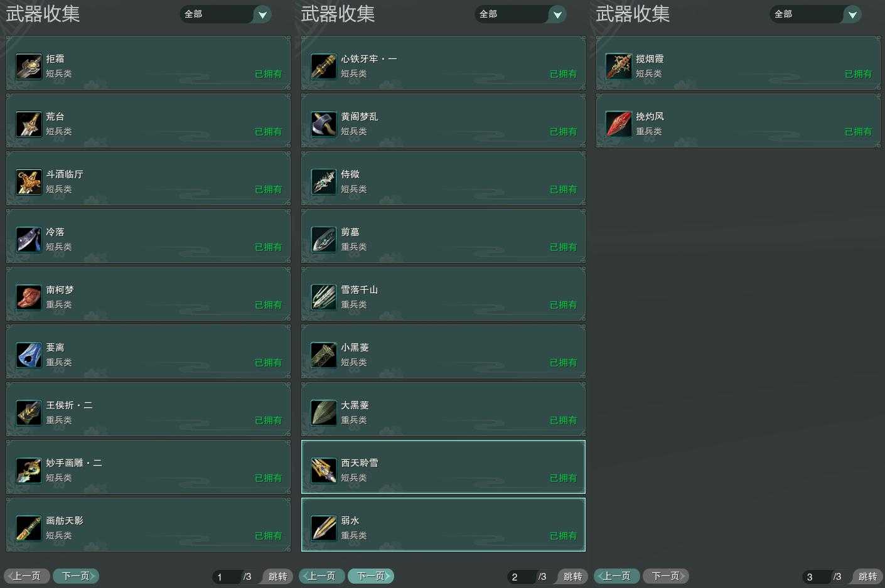Click the 黄阁梦乱 axe icon
The image size is (885, 588).
(x=324, y=124)
